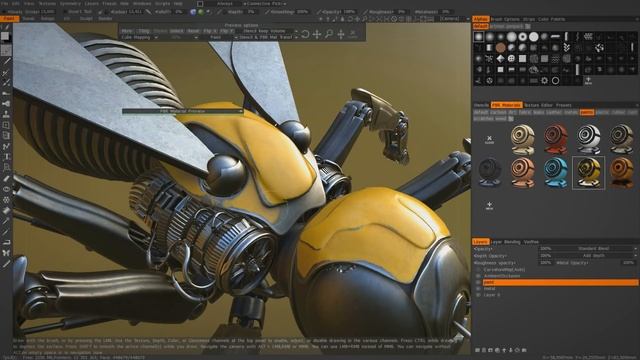Choose the diamond-shaped alpha brush
The height and width of the screenshot is (360, 640).
point(500,59)
